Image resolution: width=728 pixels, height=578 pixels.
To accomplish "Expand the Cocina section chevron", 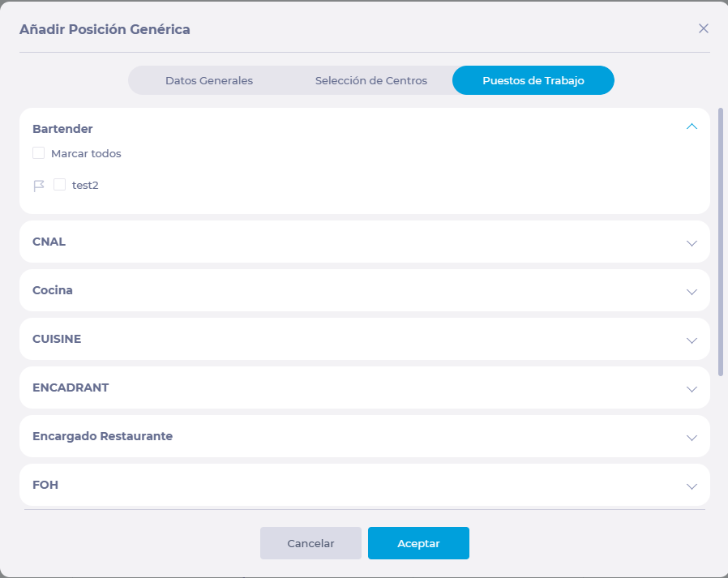I will [x=692, y=291].
